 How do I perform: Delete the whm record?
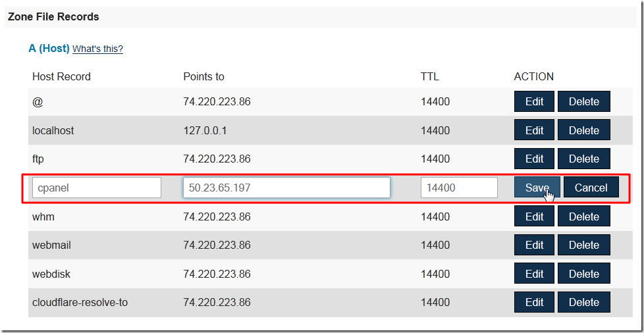[x=583, y=217]
